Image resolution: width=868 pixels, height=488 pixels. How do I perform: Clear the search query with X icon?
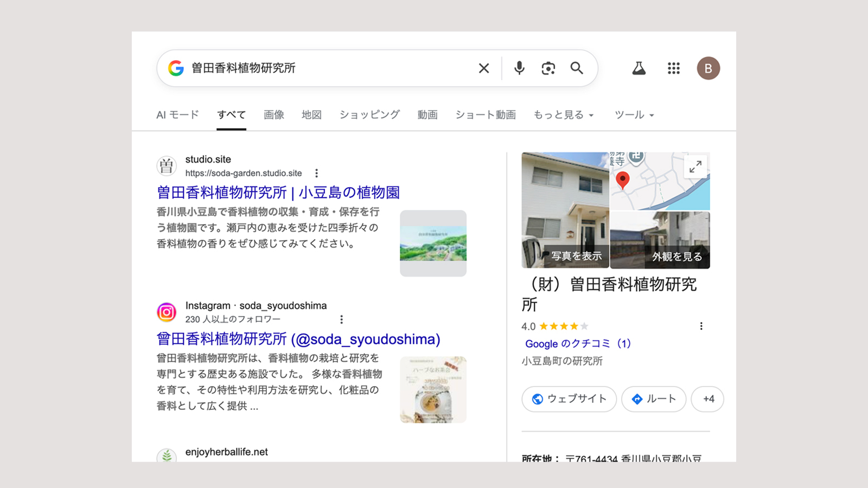tap(484, 68)
